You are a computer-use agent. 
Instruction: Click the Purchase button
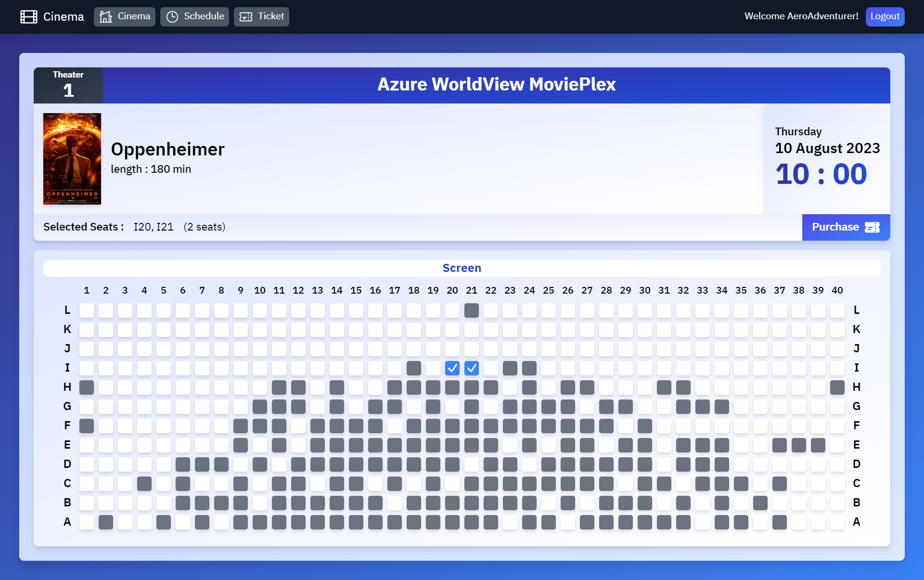point(846,227)
